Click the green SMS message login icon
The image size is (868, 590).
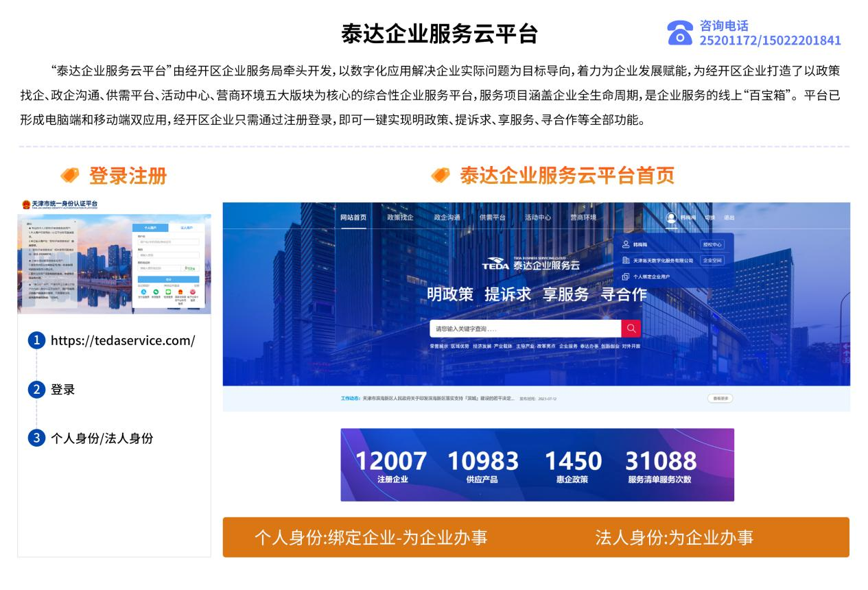coord(168,292)
